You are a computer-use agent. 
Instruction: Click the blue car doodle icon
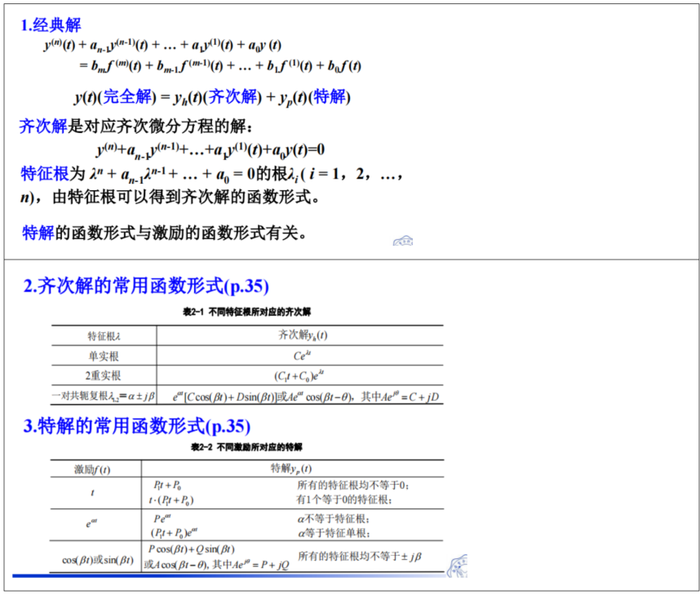(x=401, y=241)
